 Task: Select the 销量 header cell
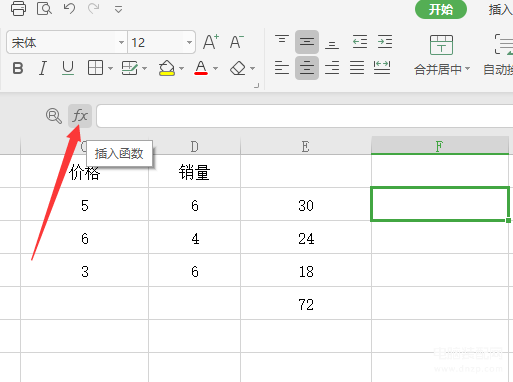tap(195, 171)
